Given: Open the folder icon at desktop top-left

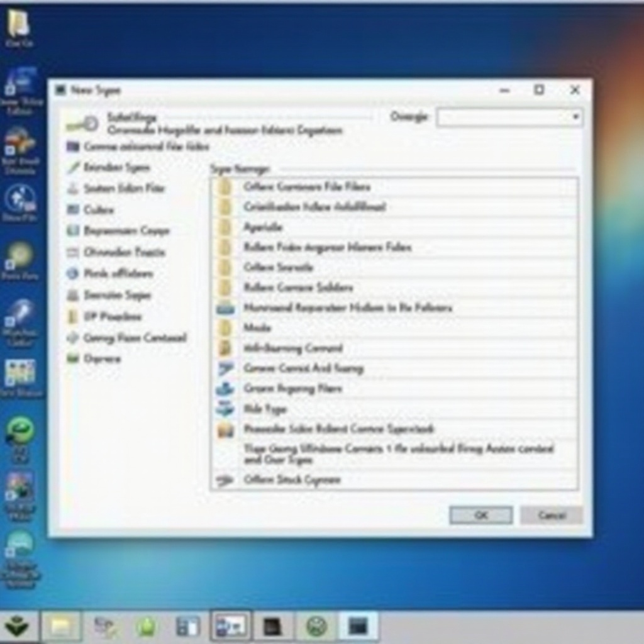Looking at the screenshot, I should tap(19, 24).
